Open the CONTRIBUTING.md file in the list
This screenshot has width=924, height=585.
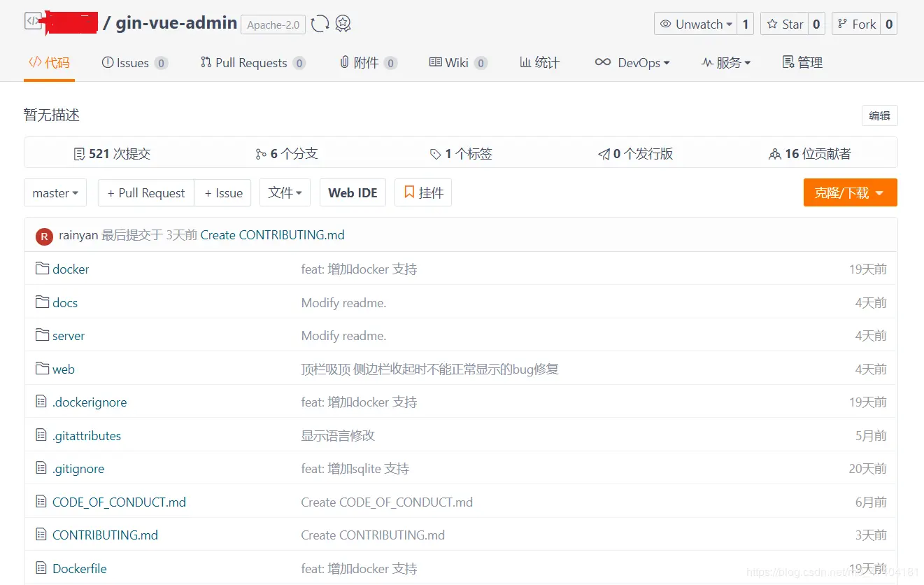click(x=106, y=535)
